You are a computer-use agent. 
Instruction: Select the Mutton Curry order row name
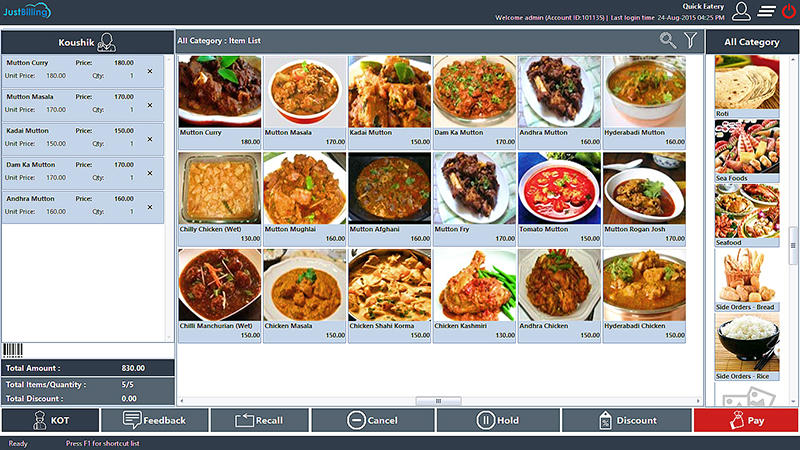27,63
